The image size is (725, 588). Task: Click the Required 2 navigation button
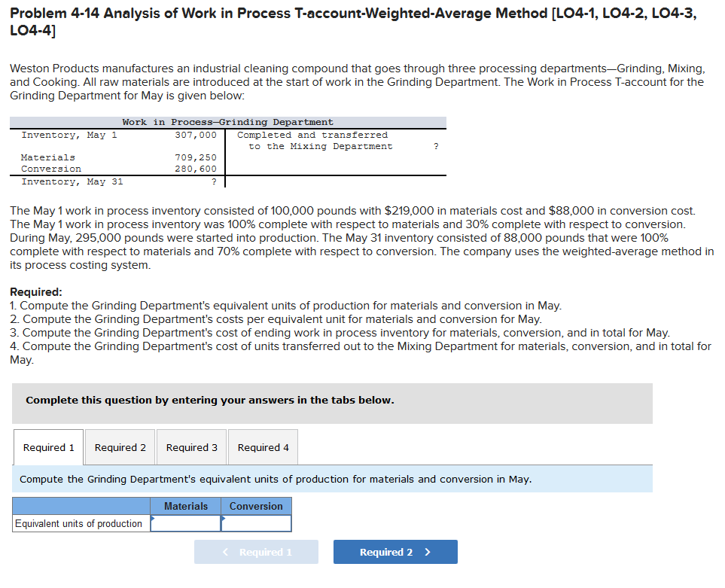point(394,551)
